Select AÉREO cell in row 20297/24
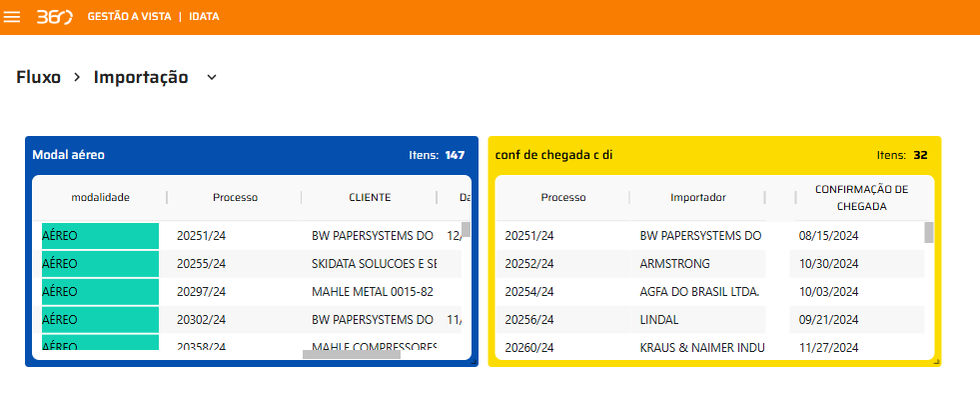 point(100,292)
